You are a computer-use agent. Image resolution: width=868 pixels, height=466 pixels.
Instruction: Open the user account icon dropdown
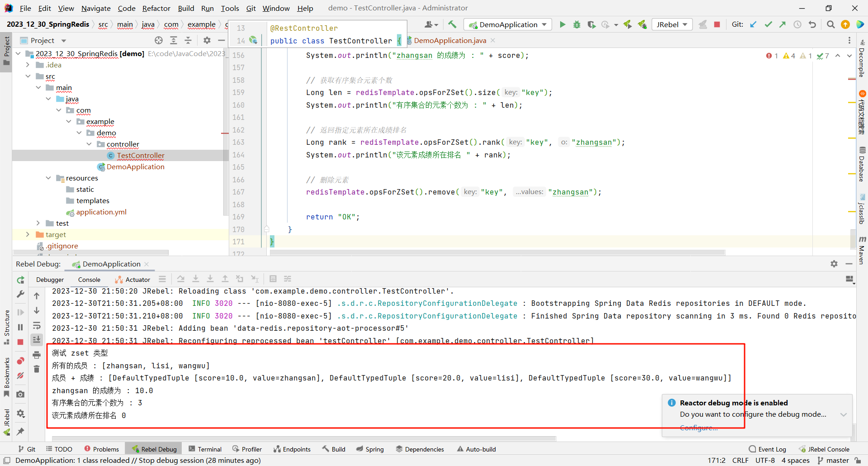pos(431,24)
